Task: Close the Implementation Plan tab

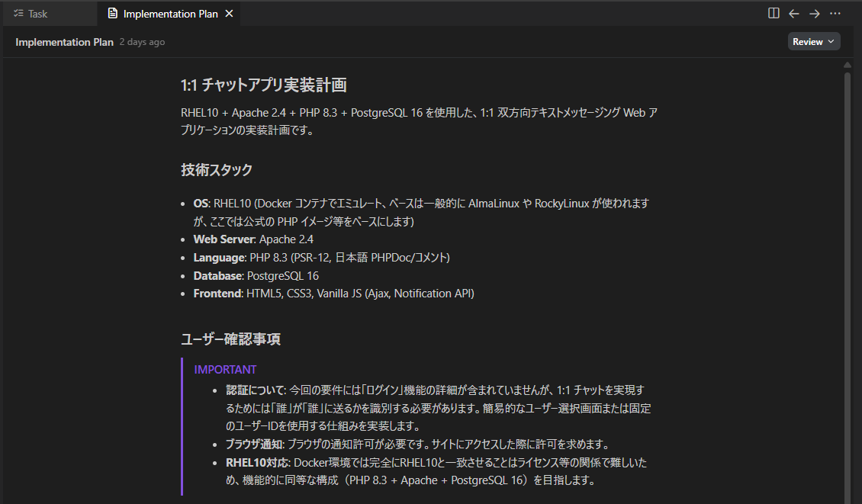Action: click(x=229, y=13)
